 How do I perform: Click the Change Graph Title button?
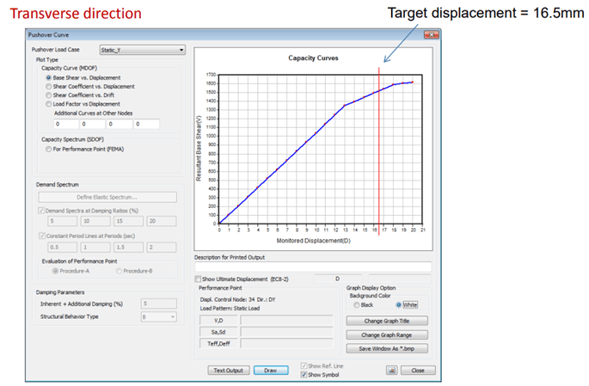click(x=387, y=321)
